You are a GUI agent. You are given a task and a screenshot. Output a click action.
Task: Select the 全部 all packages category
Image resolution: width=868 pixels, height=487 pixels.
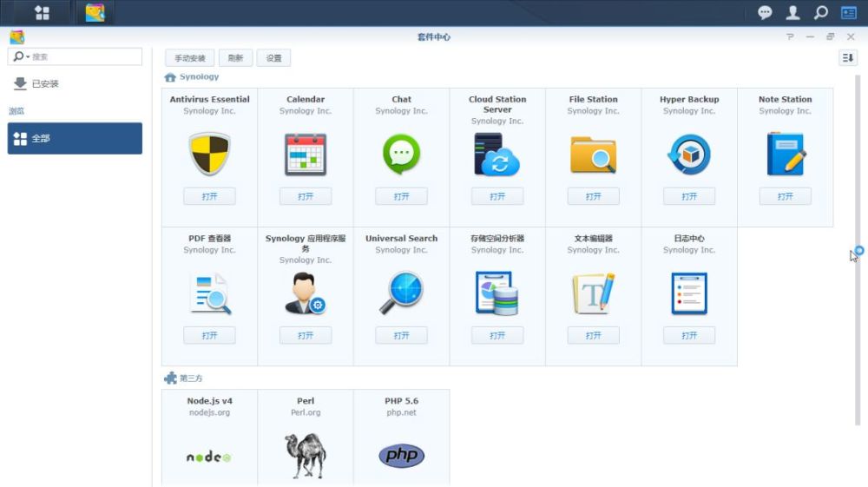click(x=75, y=138)
